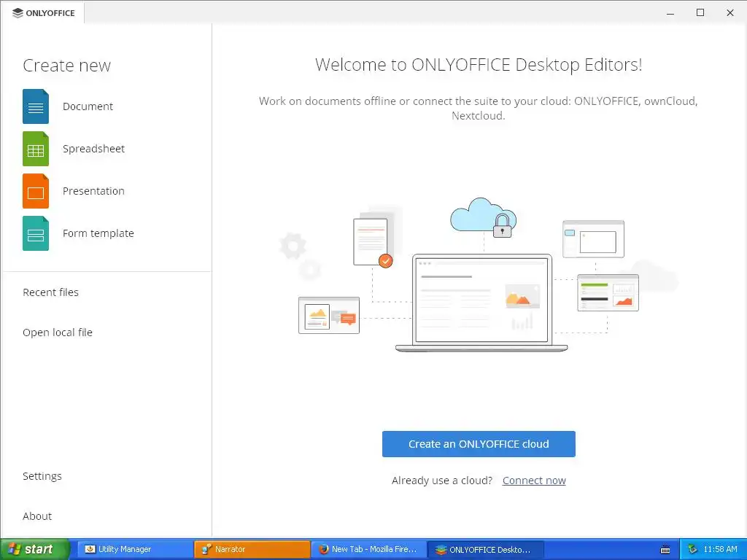747x560 pixels.
Task: Click the teal Form template icon
Action: (36, 233)
